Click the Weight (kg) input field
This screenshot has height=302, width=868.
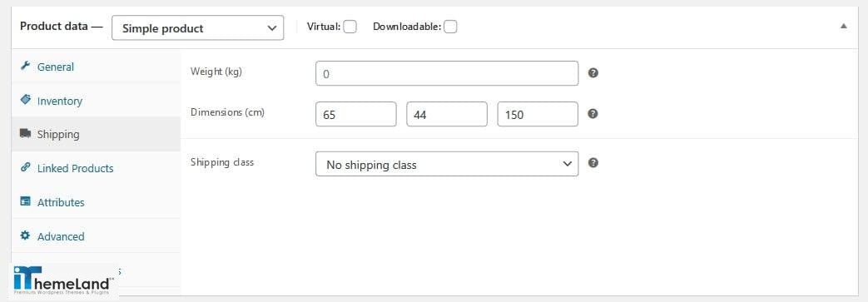[447, 73]
